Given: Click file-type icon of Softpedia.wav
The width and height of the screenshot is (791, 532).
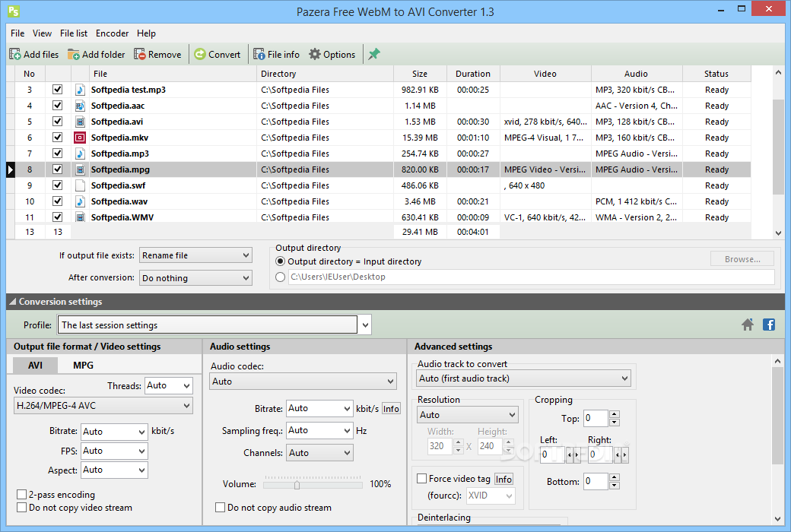Looking at the screenshot, I should pos(80,201).
